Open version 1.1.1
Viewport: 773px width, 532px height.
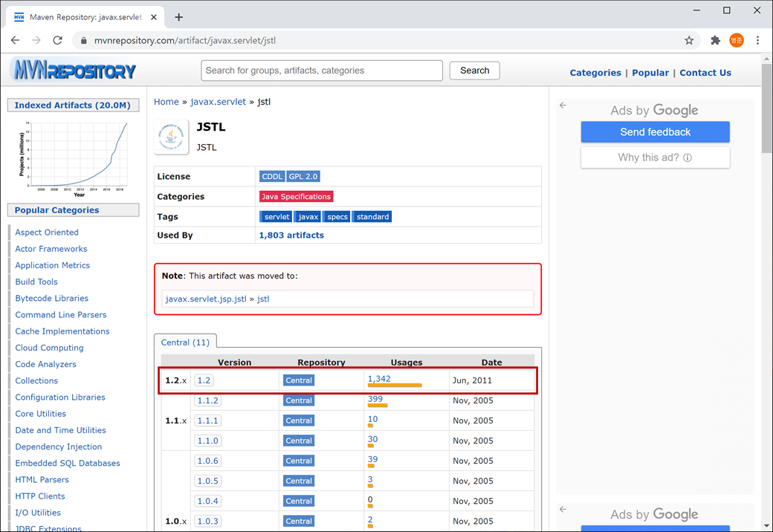tap(207, 421)
